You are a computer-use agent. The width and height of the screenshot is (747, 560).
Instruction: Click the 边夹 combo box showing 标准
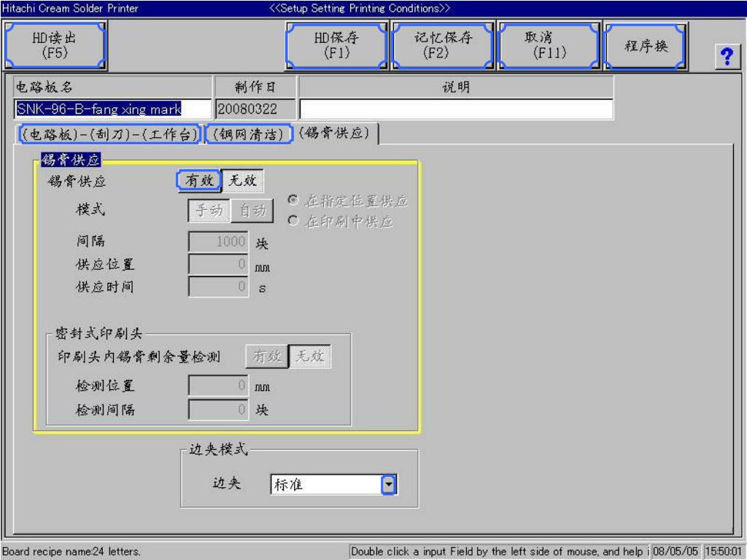click(333, 485)
